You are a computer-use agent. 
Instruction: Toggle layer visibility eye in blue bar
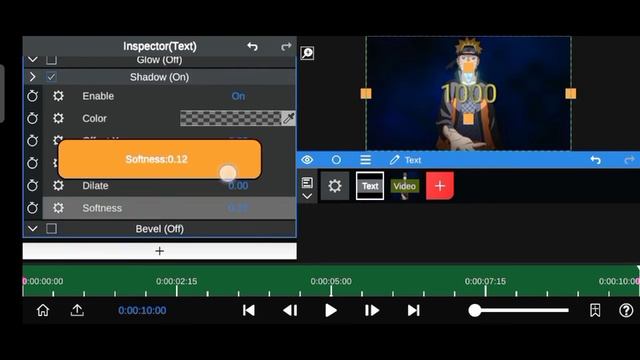[x=307, y=160]
